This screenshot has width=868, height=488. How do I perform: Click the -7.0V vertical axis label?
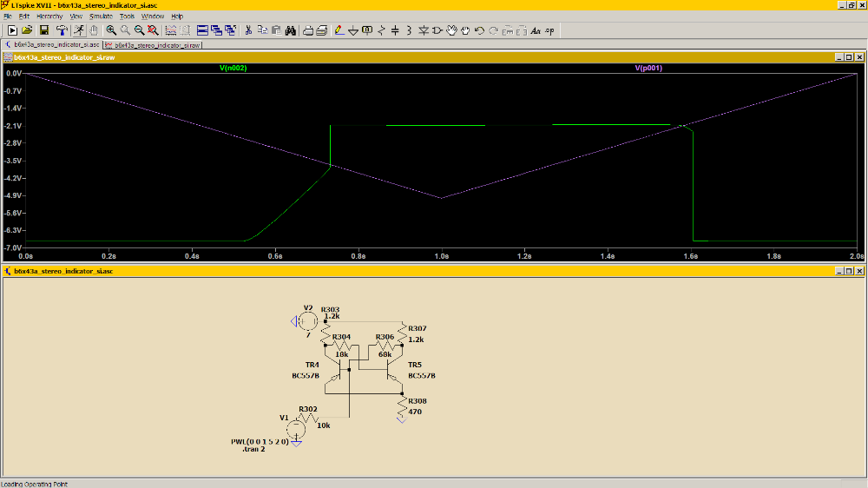pos(13,247)
